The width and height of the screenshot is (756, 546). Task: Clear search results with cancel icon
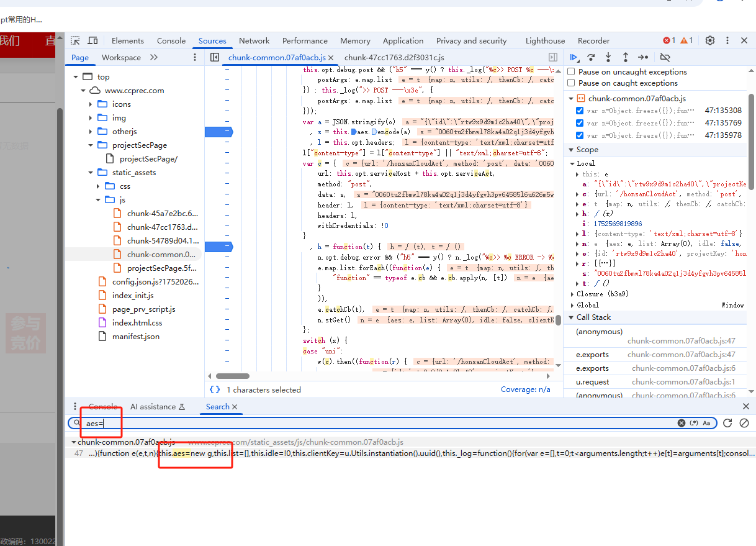click(744, 423)
